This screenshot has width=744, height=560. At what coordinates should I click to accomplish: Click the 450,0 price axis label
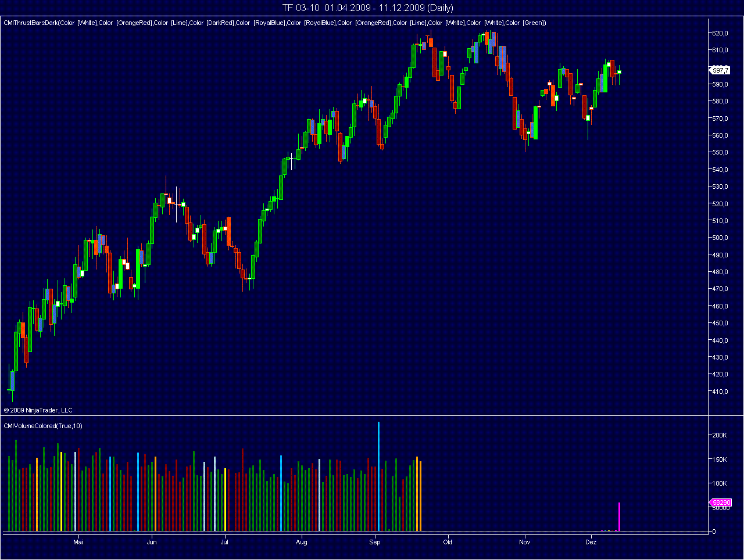tap(720, 323)
